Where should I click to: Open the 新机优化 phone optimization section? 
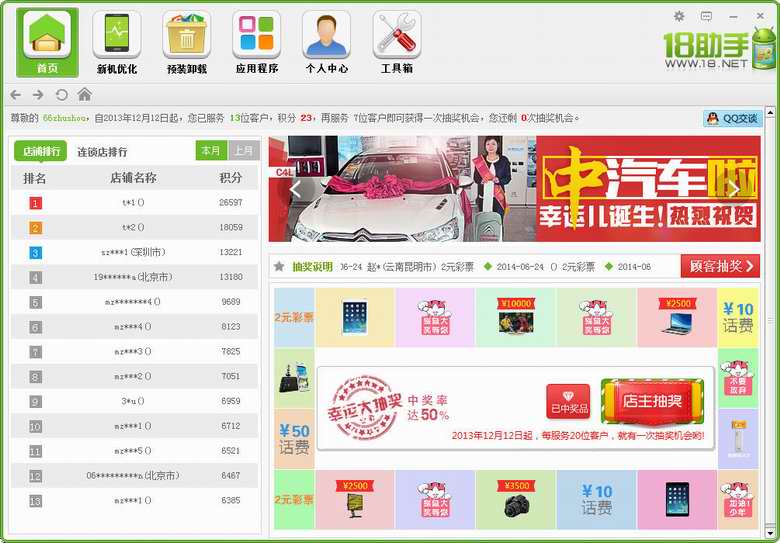[117, 42]
